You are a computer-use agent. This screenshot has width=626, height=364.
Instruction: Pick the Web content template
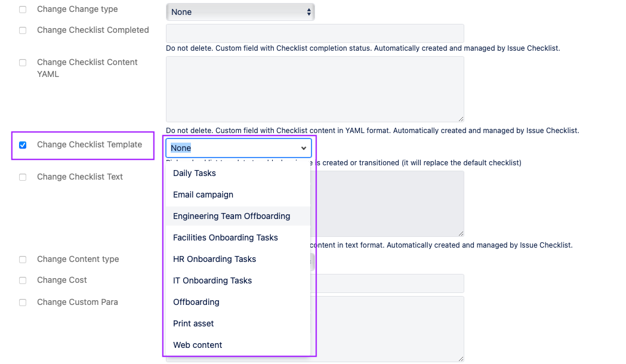tap(198, 345)
